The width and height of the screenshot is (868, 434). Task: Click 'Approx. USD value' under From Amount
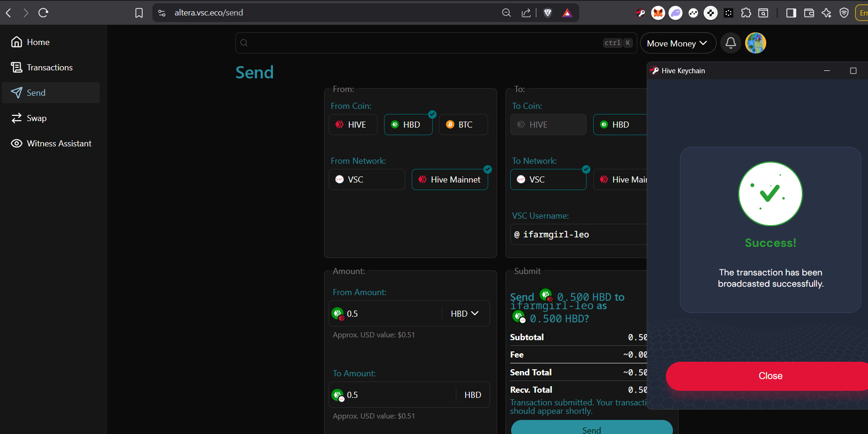(x=374, y=335)
